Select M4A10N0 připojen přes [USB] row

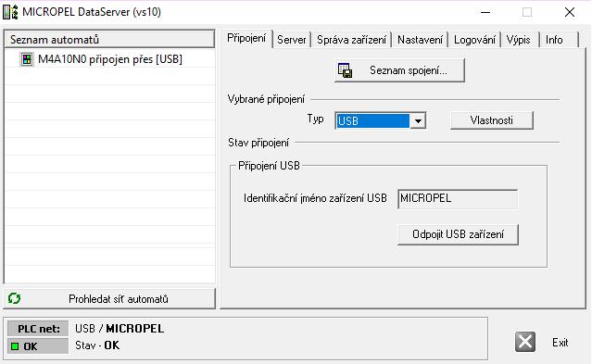[x=110, y=59]
